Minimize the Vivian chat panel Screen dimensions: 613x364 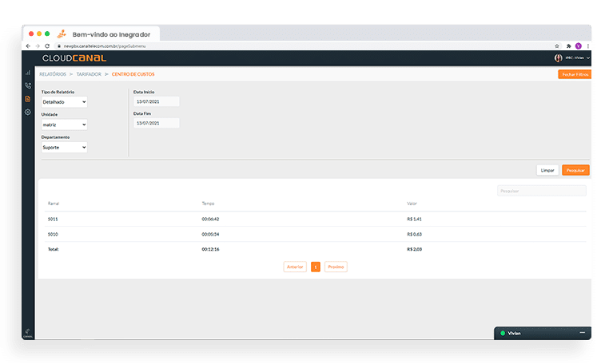[582, 332]
